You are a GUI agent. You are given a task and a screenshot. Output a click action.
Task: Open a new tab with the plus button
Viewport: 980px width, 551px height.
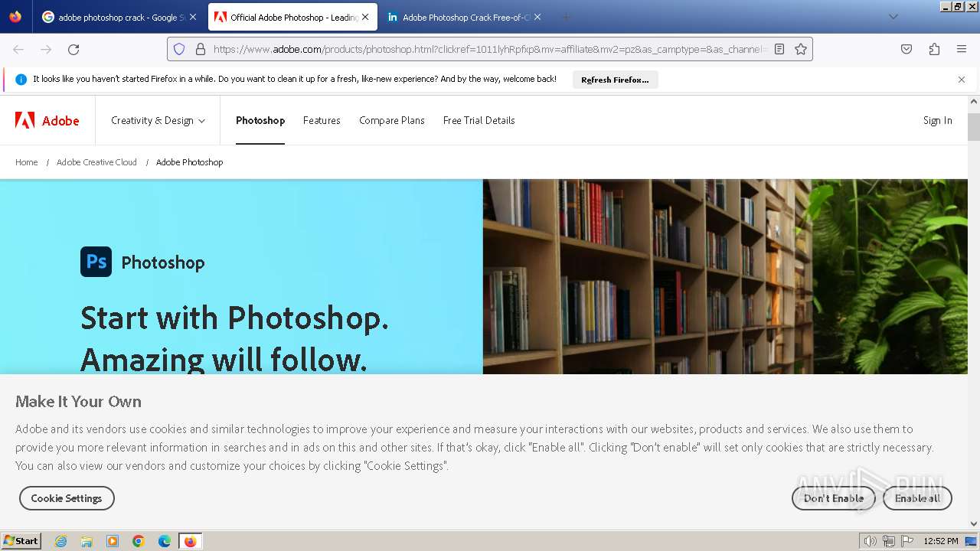(x=566, y=17)
